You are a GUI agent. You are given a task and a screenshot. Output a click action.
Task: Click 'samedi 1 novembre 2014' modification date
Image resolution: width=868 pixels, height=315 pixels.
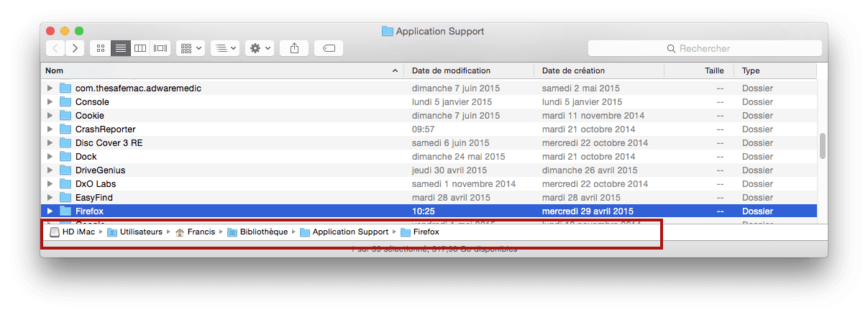tap(464, 184)
